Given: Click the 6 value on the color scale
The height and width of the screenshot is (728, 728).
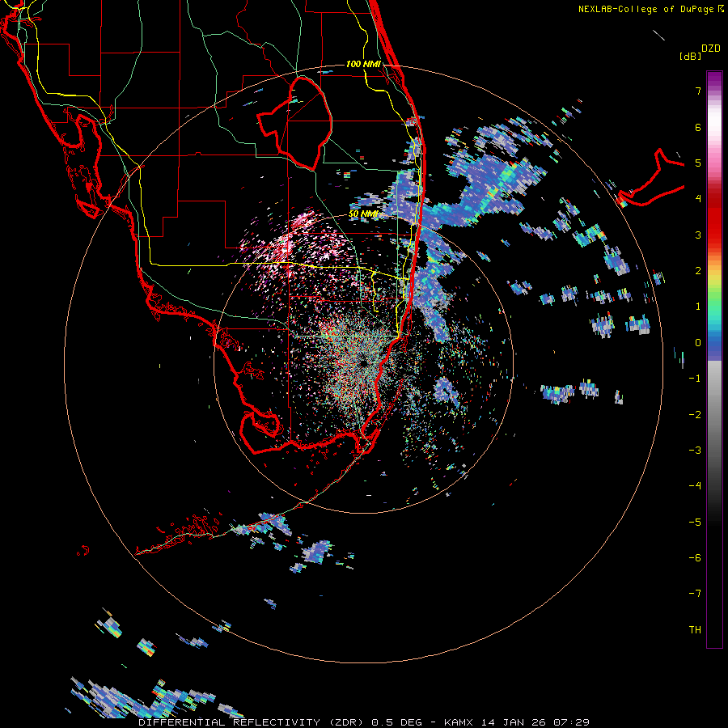Looking at the screenshot, I should pos(698,127).
